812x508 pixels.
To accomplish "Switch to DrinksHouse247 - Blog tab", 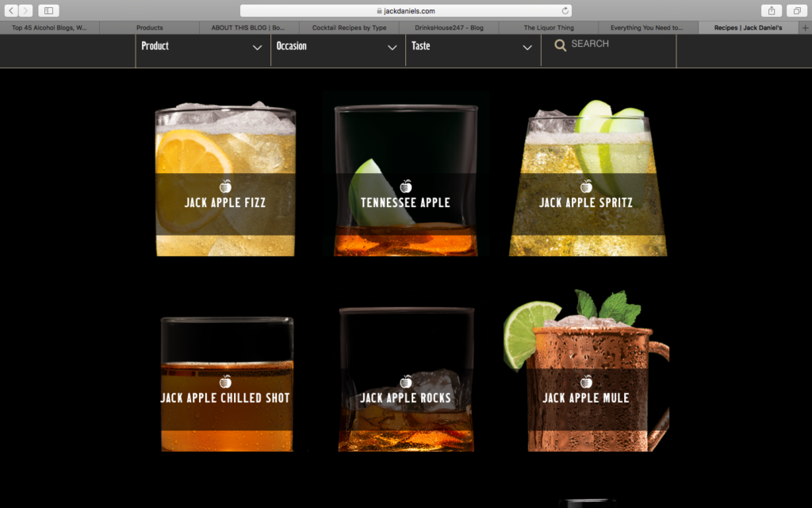I will [x=449, y=28].
